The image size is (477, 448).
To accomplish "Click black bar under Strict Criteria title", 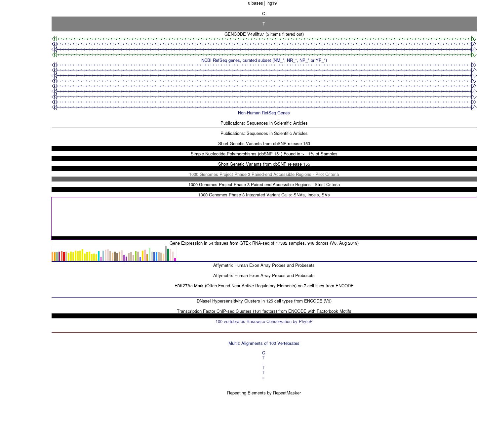I will [264, 189].
